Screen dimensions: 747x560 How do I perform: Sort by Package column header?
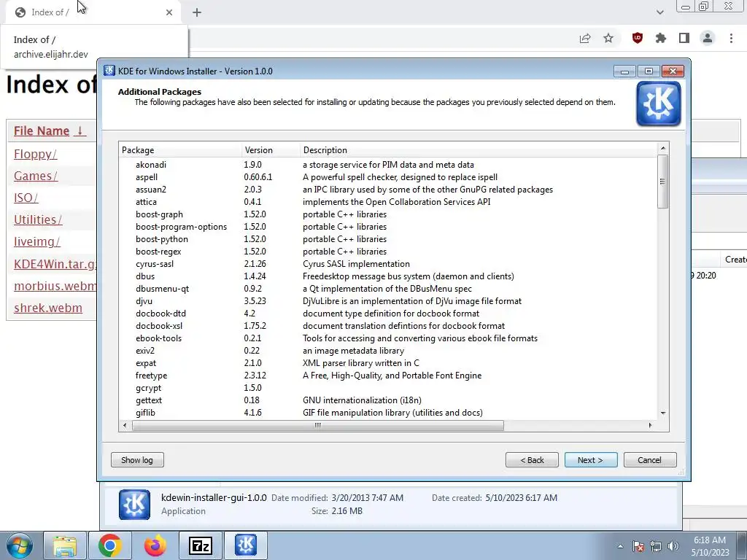click(180, 150)
